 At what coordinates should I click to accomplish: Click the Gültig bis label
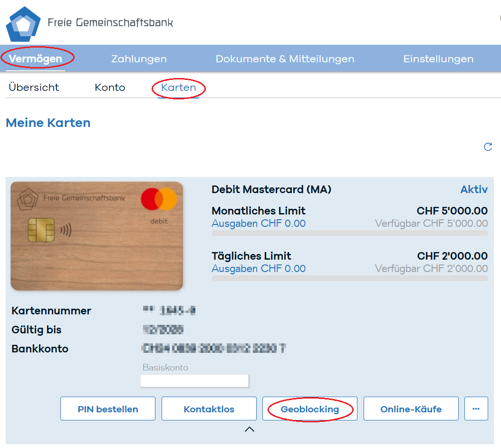pos(37,330)
